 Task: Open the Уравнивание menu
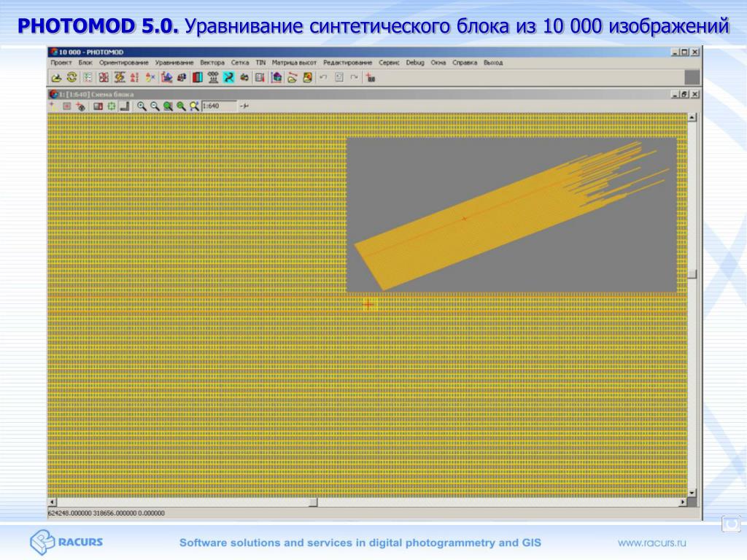click(174, 63)
